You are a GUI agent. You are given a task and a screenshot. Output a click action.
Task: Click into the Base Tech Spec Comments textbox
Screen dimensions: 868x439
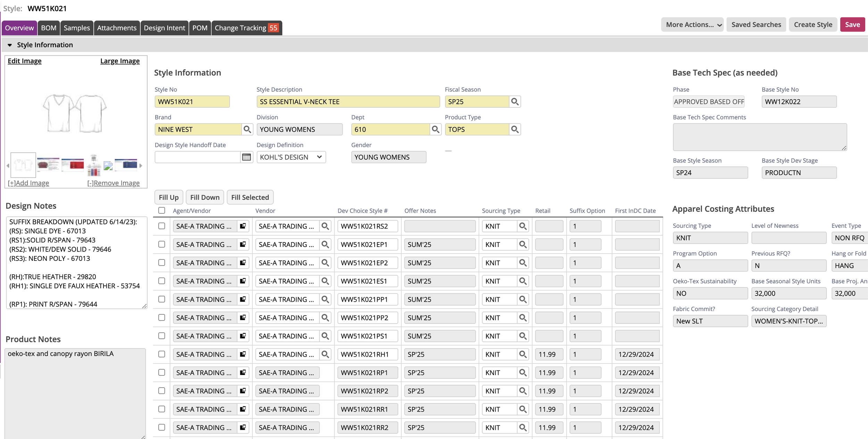[759, 137]
